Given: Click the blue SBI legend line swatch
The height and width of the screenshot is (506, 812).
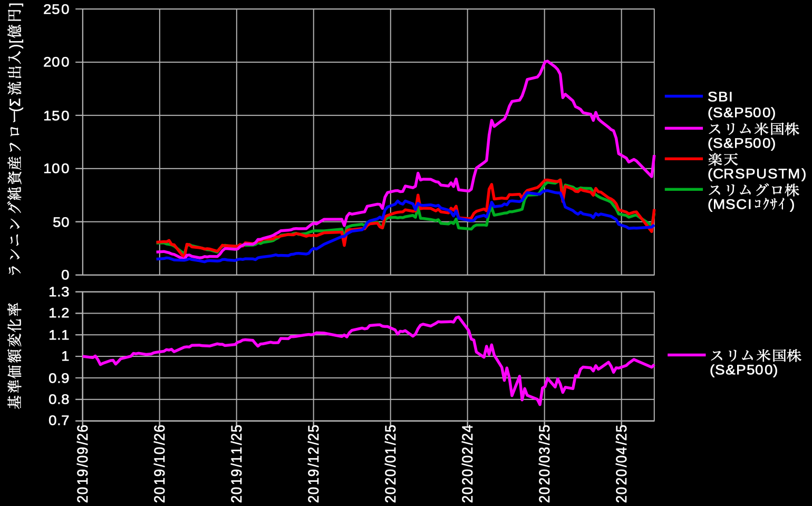Looking at the screenshot, I should pos(684,96).
